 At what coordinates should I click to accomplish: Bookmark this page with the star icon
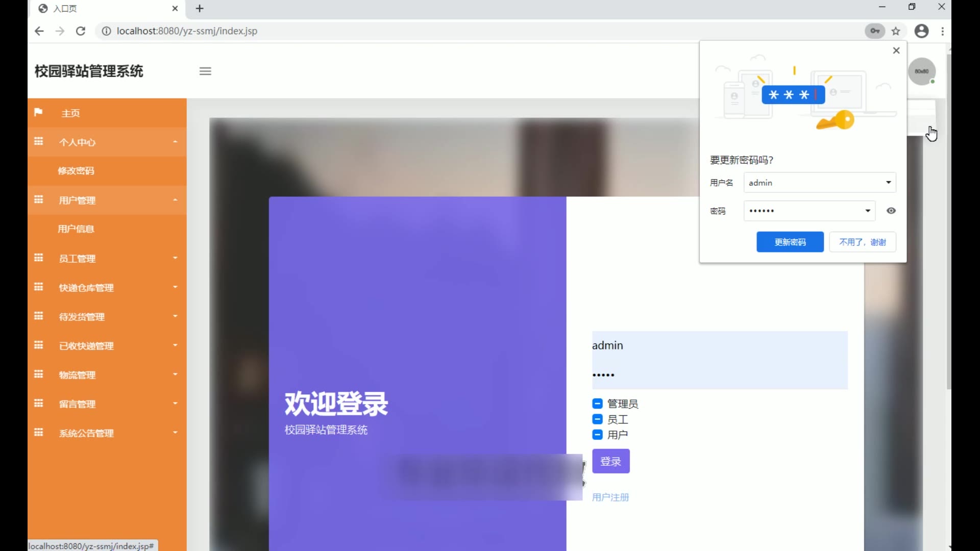[896, 31]
